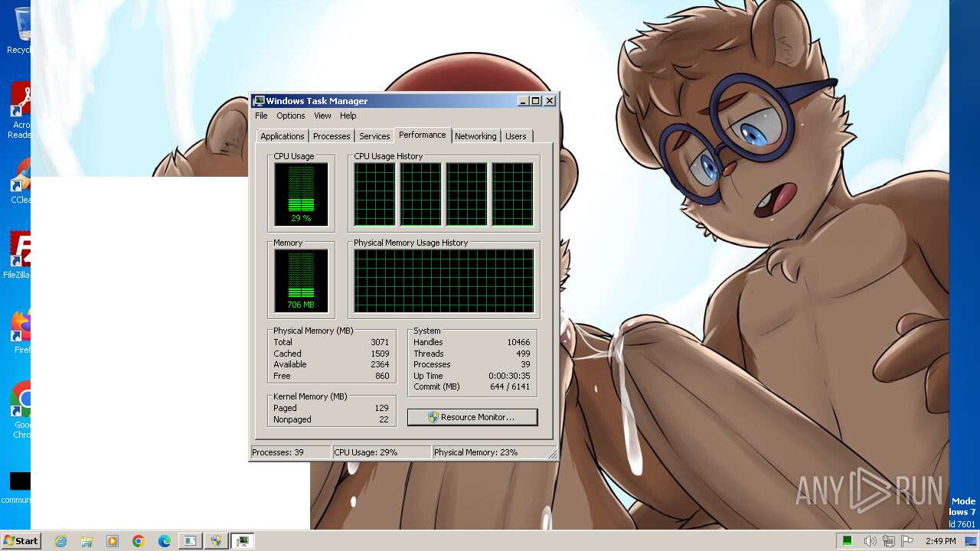
Task: Click the CPU Usage 29 % gauge
Action: click(x=301, y=194)
